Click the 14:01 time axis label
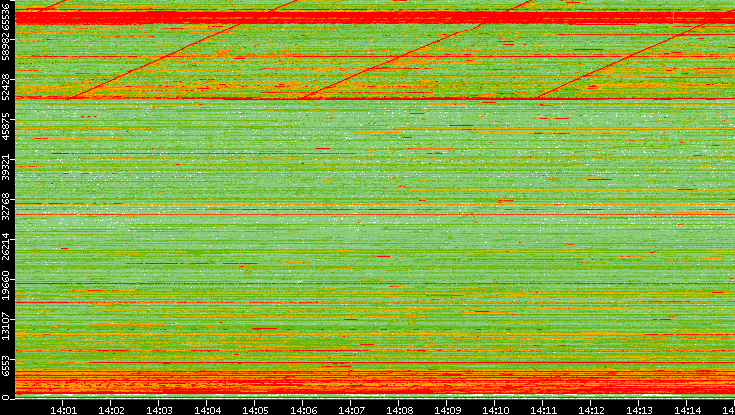 63,410
